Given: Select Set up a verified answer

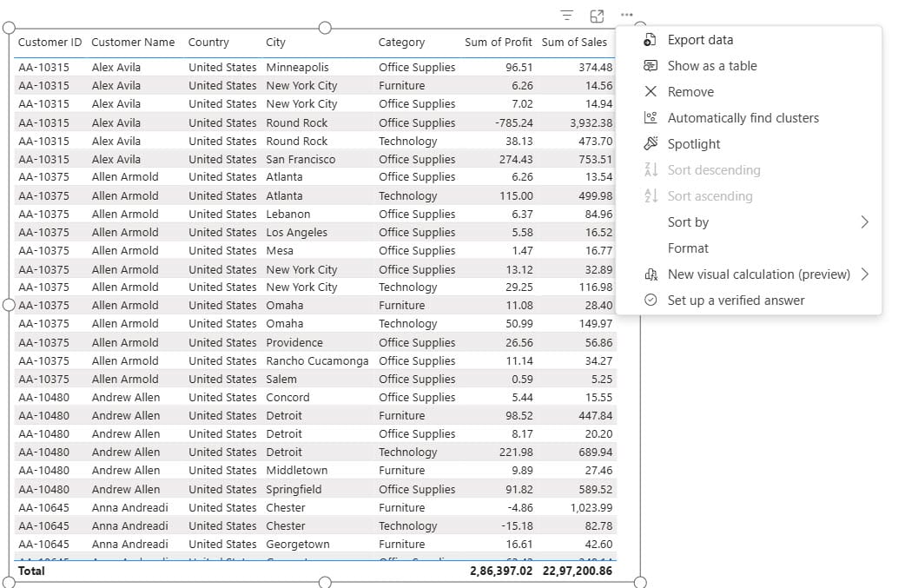Looking at the screenshot, I should pyautogui.click(x=749, y=300).
